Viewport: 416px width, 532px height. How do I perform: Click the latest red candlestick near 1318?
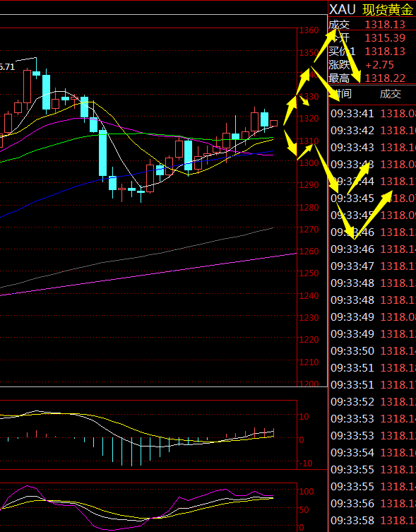pyautogui.click(x=274, y=123)
